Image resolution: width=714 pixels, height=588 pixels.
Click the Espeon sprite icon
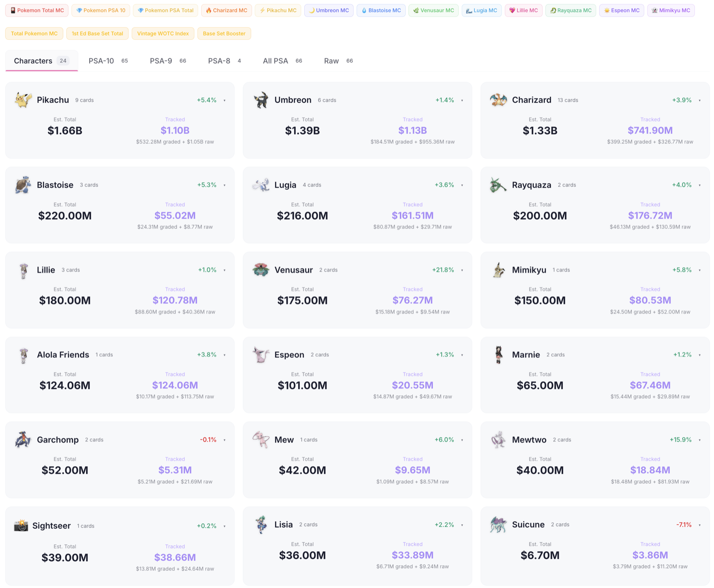click(x=261, y=355)
